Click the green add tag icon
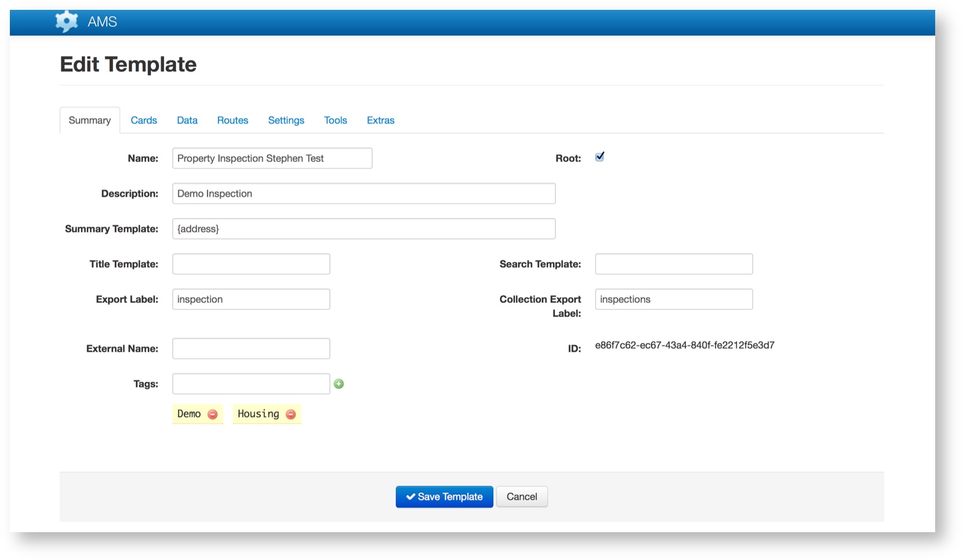This screenshot has height=560, width=963. tap(339, 384)
